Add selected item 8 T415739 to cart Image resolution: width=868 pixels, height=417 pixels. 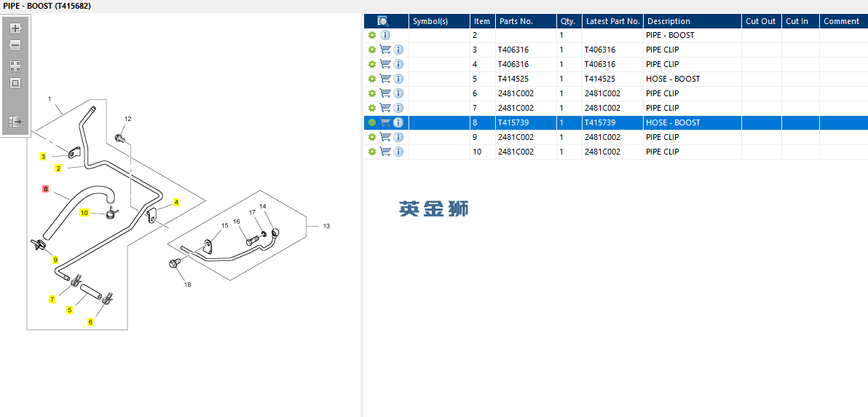(x=385, y=122)
